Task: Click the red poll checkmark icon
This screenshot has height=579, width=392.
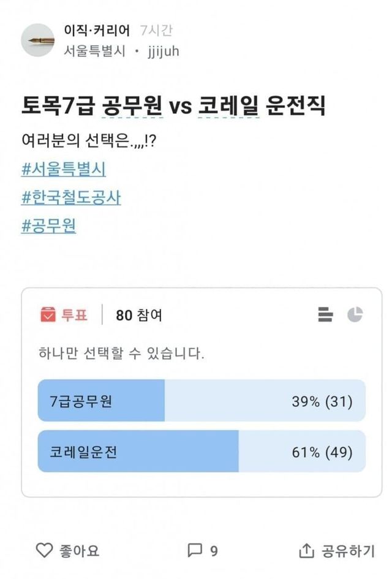Action: click(48, 316)
